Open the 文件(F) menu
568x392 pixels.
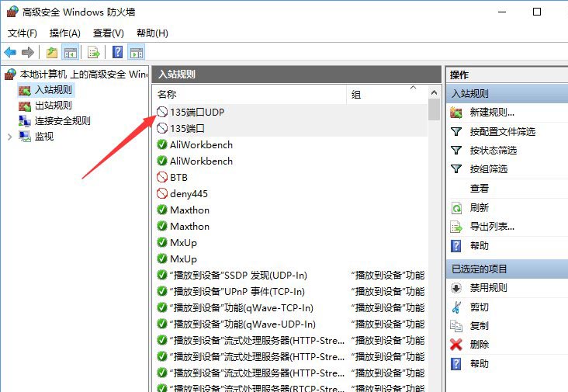(x=23, y=33)
